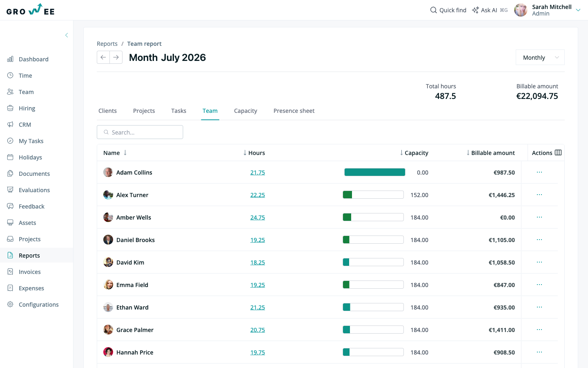The width and height of the screenshot is (588, 368).
Task: Click the My Tasks checkmark icon
Action: click(x=10, y=141)
